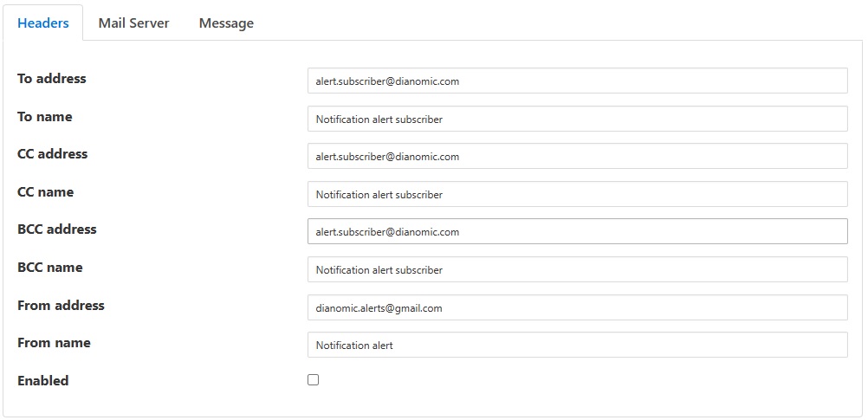868x420 pixels.
Task: Click the To address input field
Action: [x=577, y=81]
